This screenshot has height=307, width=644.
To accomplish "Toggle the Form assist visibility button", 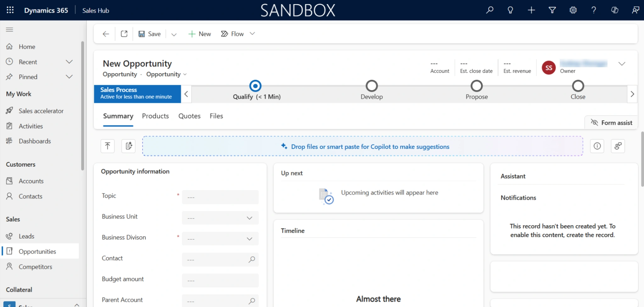I will tap(611, 123).
